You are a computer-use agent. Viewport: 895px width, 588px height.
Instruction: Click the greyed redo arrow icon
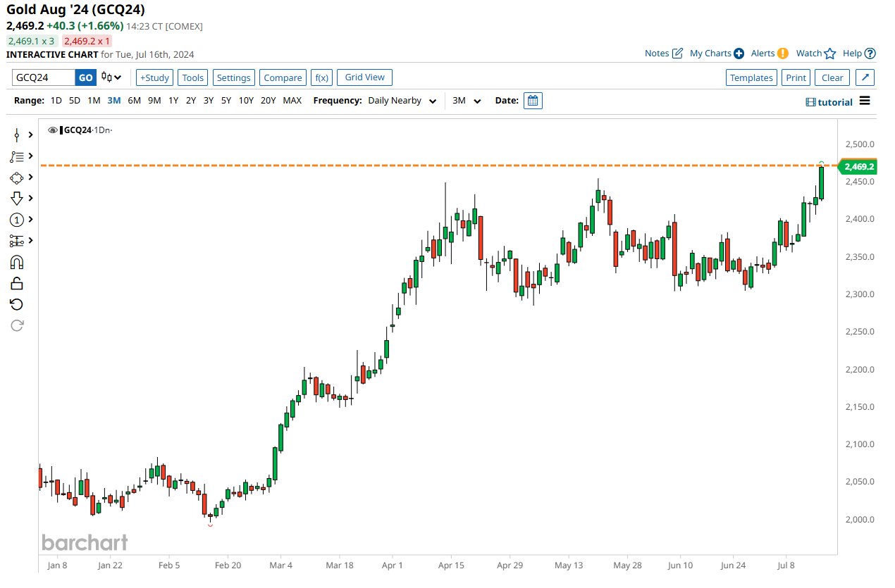[17, 325]
